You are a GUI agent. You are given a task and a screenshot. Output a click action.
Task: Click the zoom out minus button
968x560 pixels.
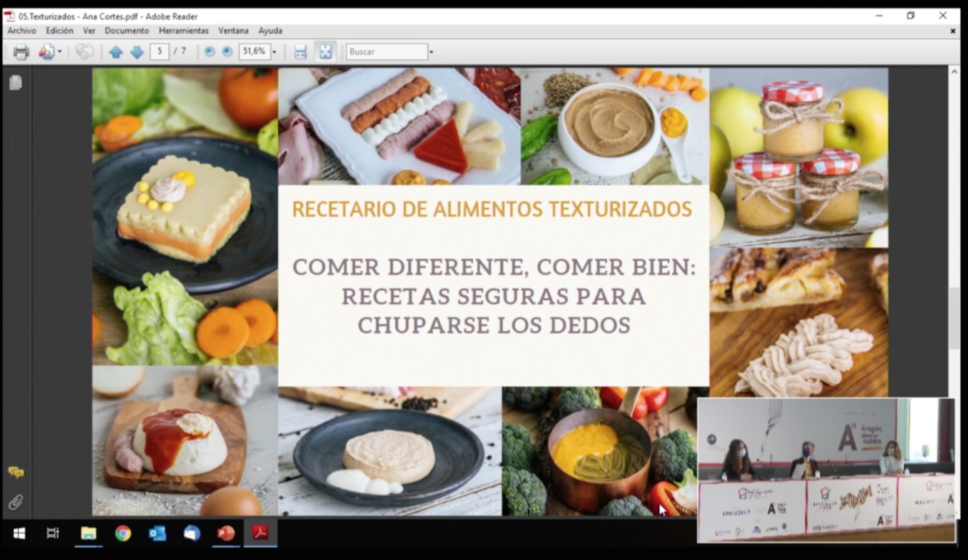click(x=209, y=52)
